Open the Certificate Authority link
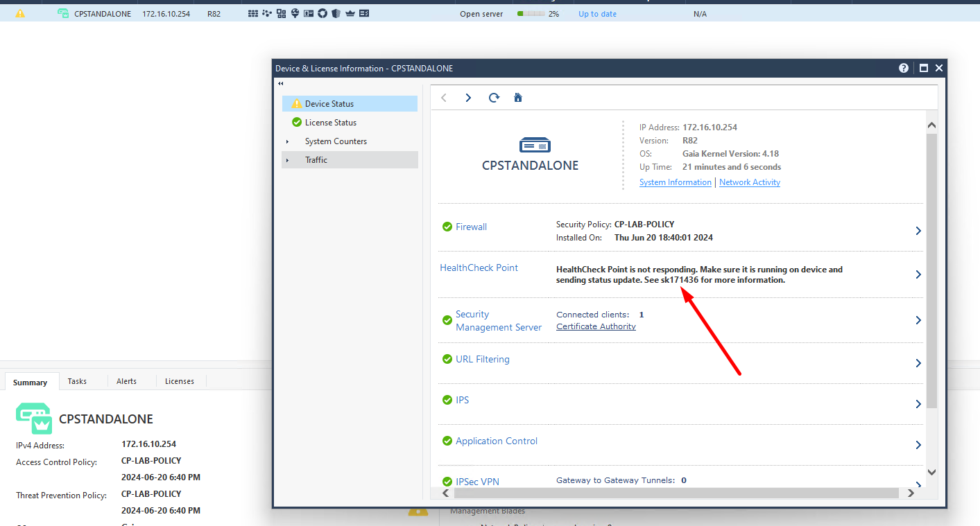980x526 pixels. [x=596, y=326]
